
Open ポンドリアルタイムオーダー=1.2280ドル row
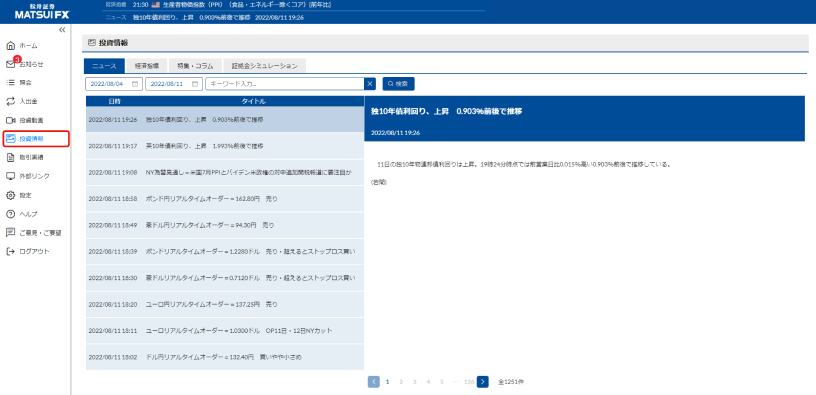pos(225,251)
